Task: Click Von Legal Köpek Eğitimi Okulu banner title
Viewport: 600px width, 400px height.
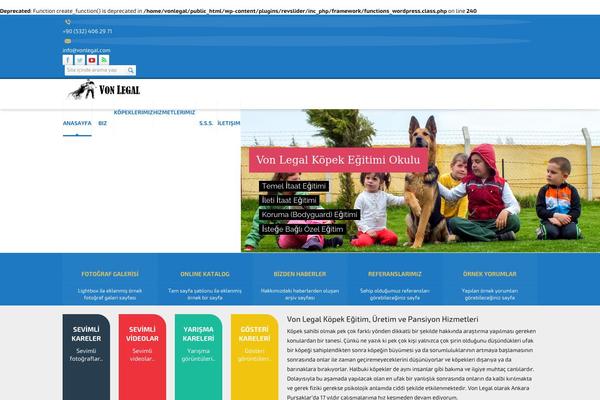Action: pyautogui.click(x=338, y=160)
